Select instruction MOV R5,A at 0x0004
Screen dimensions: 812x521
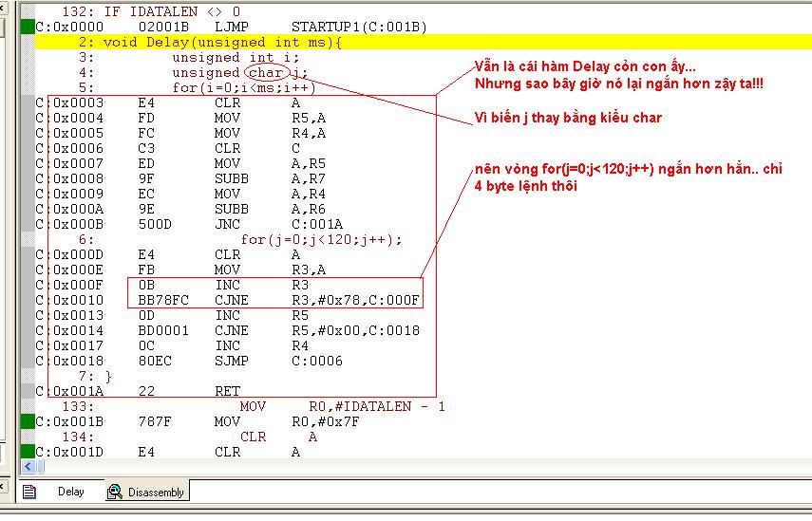[180, 118]
